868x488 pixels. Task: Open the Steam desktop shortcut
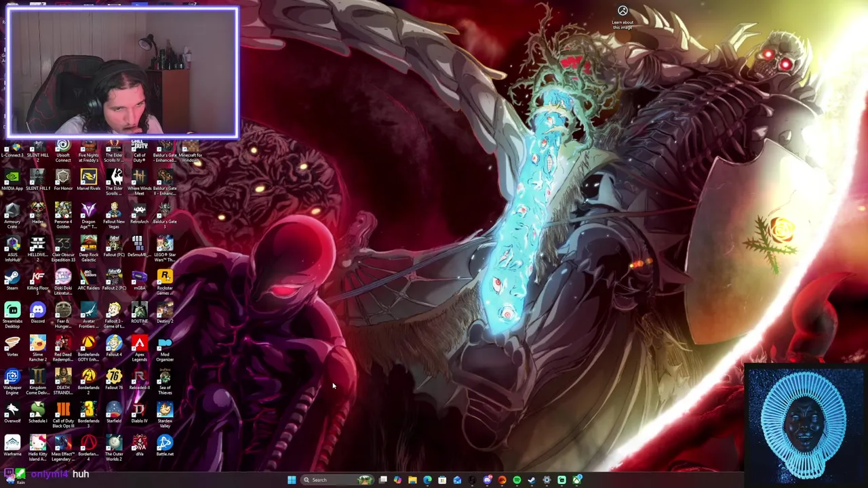pyautogui.click(x=12, y=280)
